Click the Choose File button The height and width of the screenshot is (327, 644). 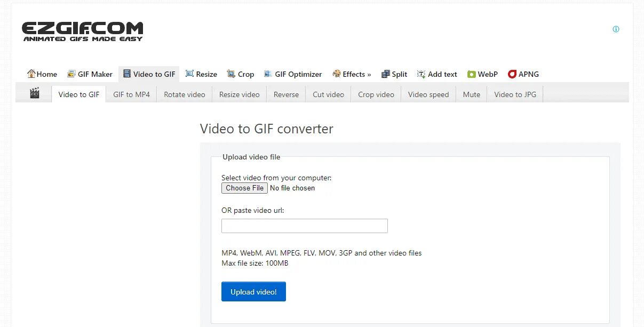(244, 188)
